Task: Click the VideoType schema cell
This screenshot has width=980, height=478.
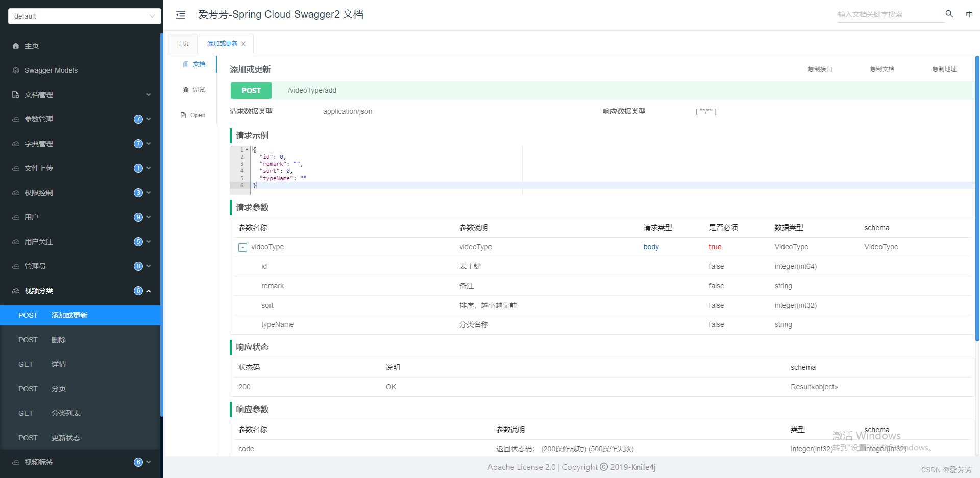Action: tap(881, 247)
